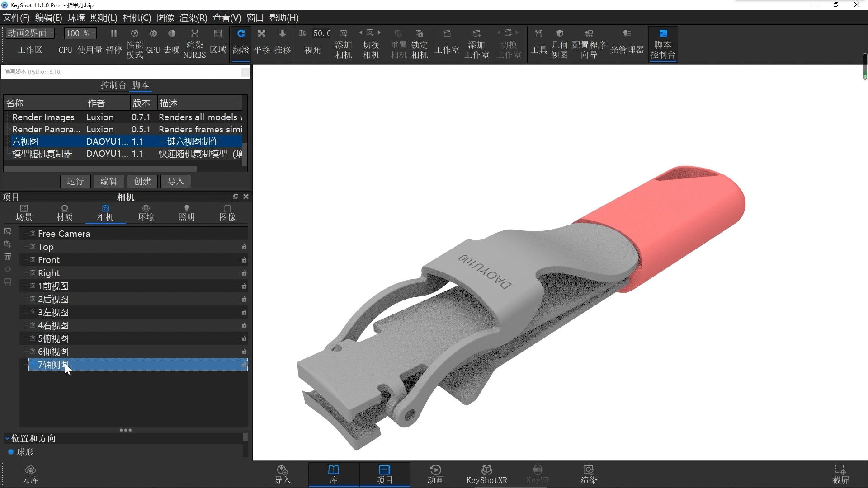Click the Import script button
Viewport: 868px width, 488px height.
click(x=176, y=181)
